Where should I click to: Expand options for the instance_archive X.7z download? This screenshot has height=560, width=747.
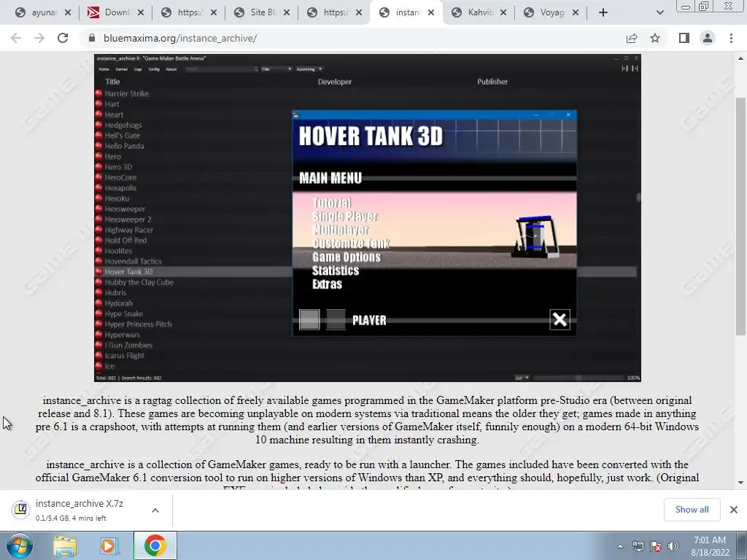(x=155, y=510)
